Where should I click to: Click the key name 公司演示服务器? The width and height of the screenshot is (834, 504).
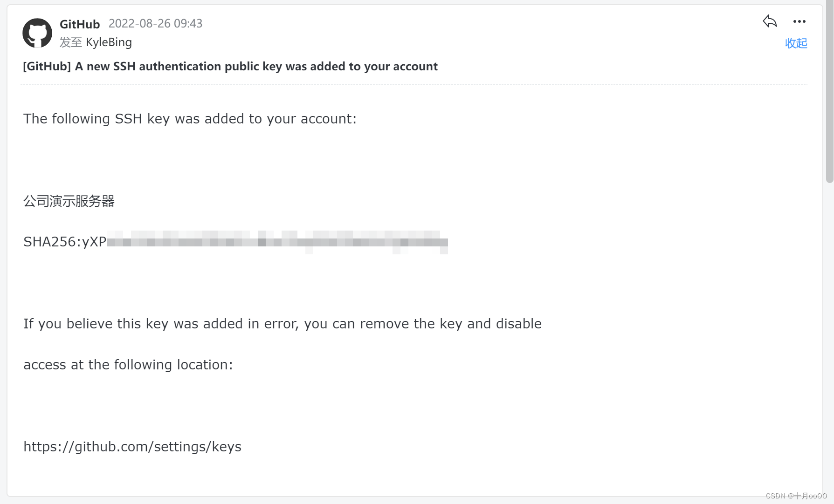pyautogui.click(x=69, y=201)
